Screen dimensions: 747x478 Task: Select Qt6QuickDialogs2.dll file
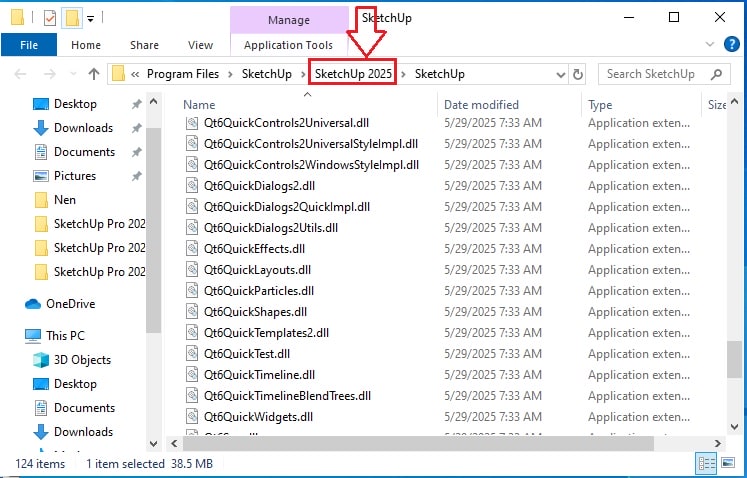click(259, 186)
